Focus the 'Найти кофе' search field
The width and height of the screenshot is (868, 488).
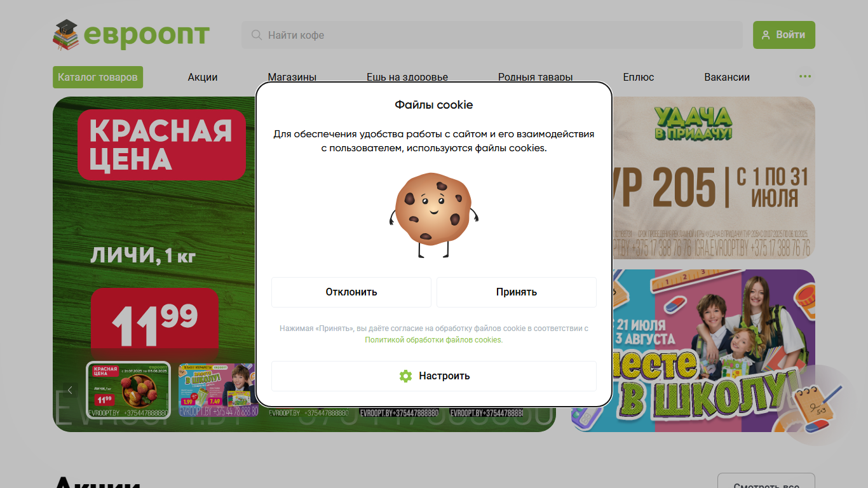[492, 35]
